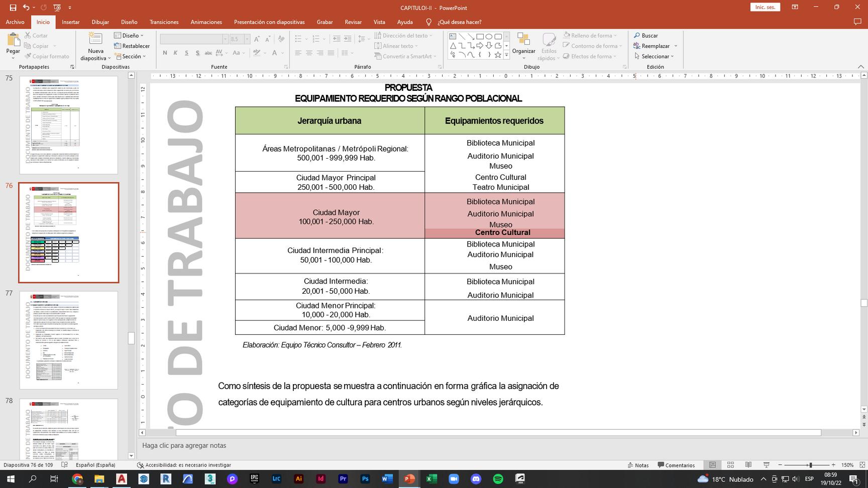The image size is (868, 488).
Task: Toggle italic (K) formatting
Action: click(x=175, y=53)
